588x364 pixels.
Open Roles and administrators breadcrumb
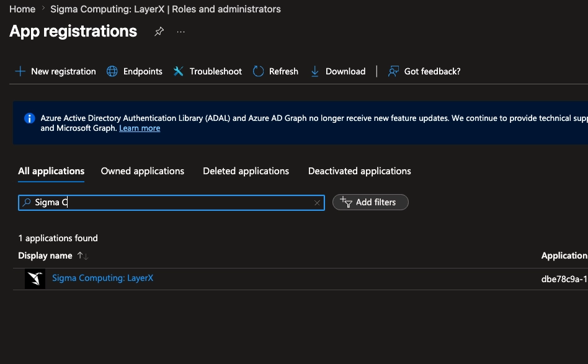166,9
